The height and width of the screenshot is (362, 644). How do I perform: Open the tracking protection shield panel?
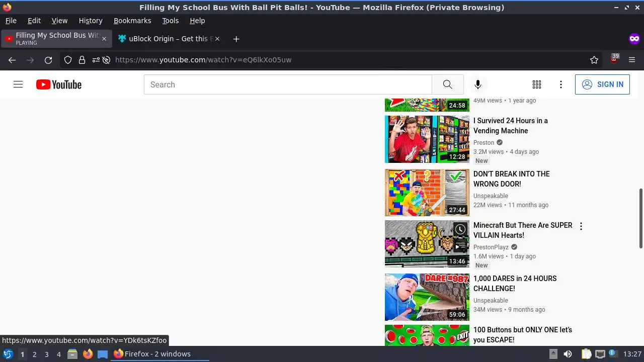click(68, 60)
